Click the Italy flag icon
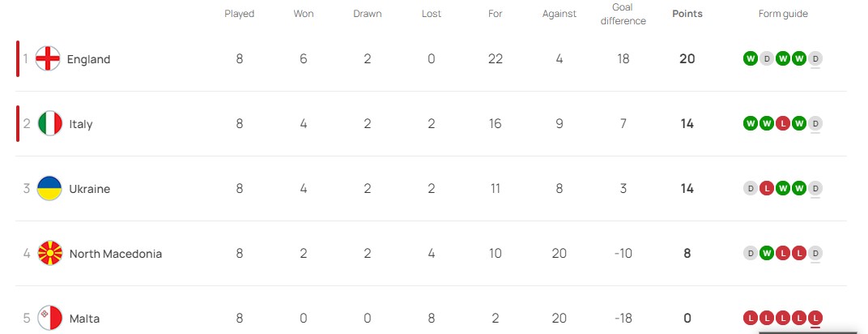868x334 pixels. pyautogui.click(x=50, y=124)
